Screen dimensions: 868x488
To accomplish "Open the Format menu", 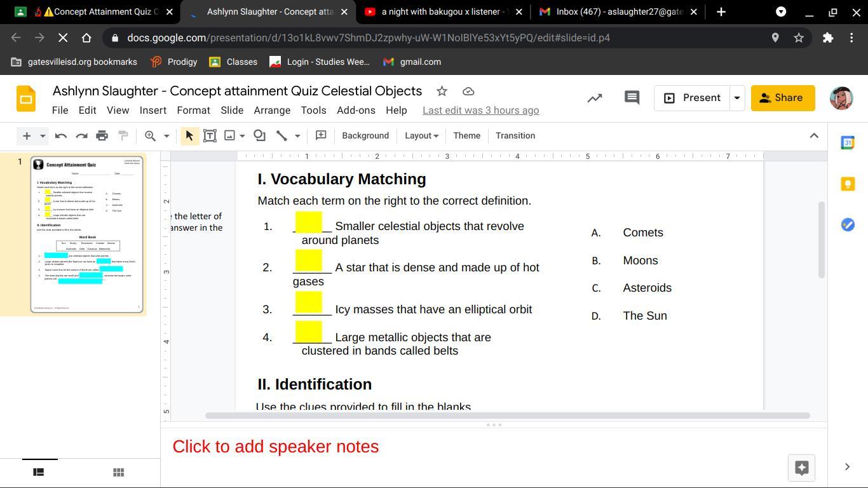I will coord(193,111).
